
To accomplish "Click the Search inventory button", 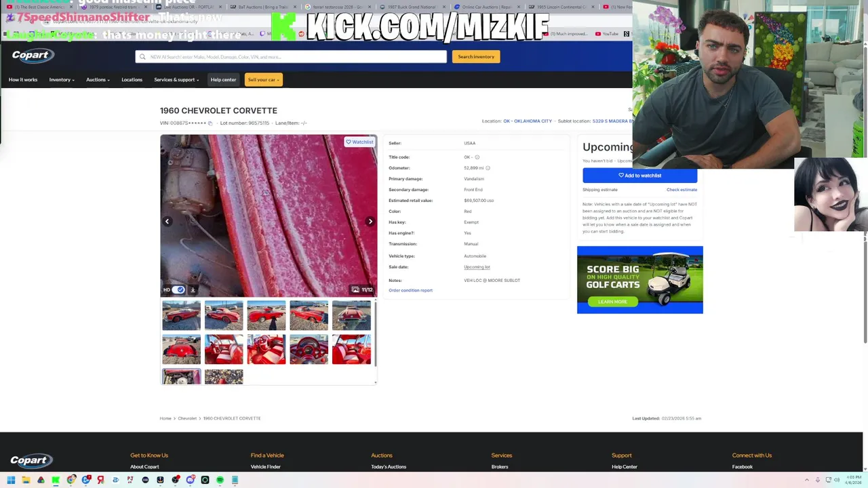I will (476, 57).
